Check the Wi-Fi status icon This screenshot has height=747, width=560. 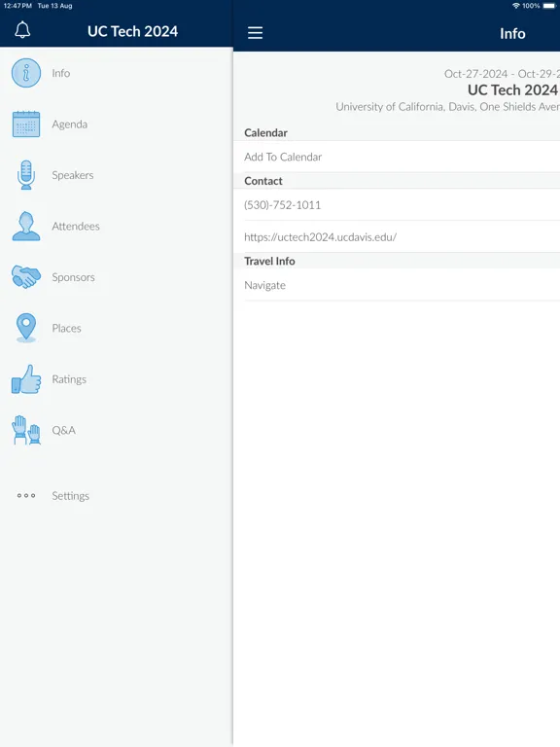click(515, 6)
